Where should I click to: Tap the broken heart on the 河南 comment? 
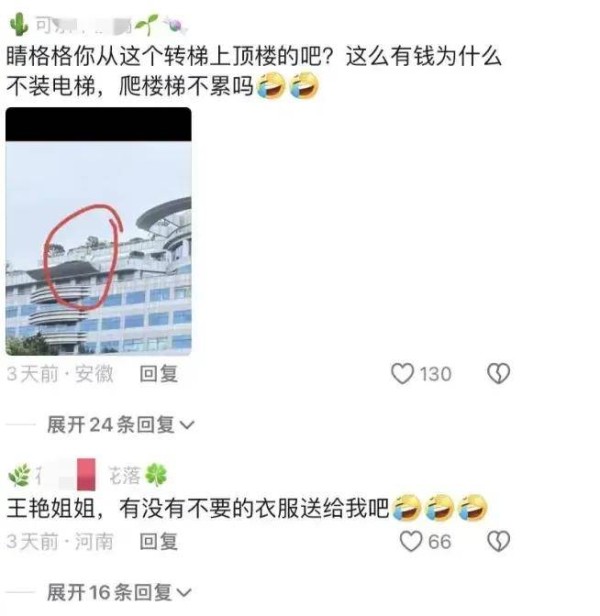click(498, 541)
